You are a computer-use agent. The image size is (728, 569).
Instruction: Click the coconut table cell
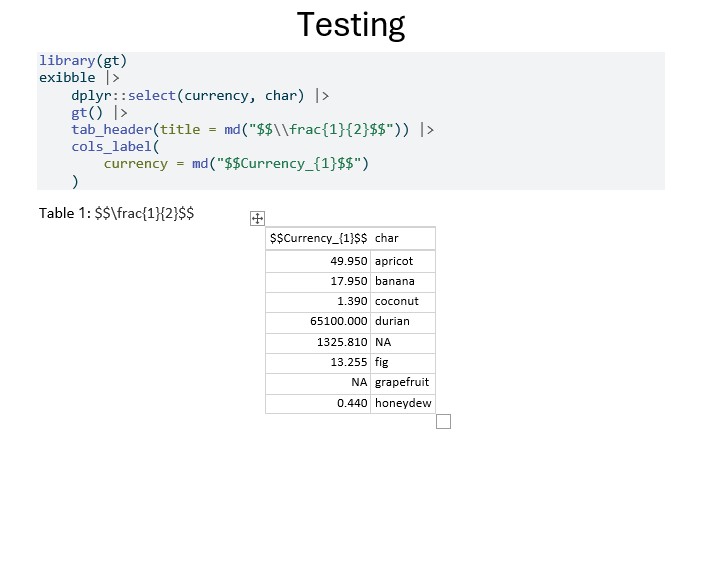[x=403, y=301]
